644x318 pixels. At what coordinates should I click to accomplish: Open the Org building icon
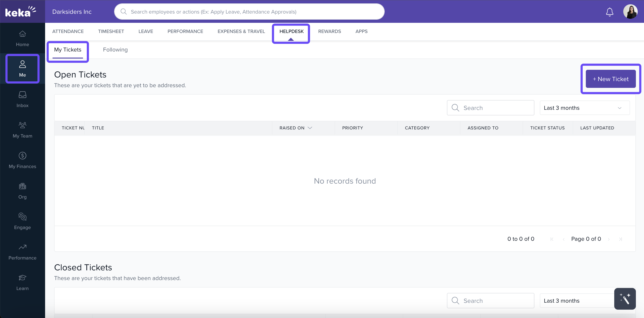tap(23, 186)
